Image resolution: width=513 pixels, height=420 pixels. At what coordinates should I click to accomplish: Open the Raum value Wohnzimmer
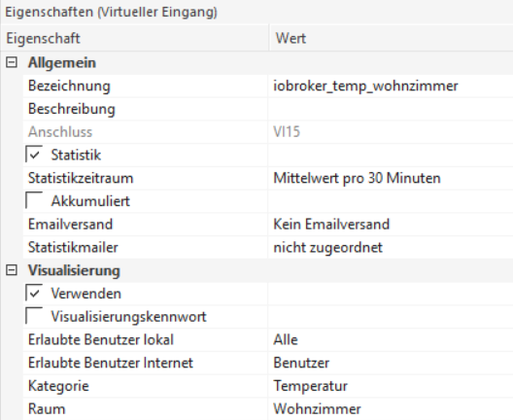tap(391, 409)
